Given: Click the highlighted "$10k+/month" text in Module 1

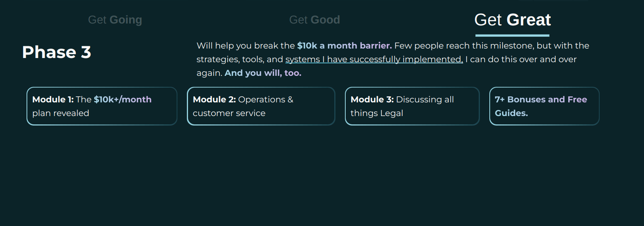Looking at the screenshot, I should (x=122, y=99).
